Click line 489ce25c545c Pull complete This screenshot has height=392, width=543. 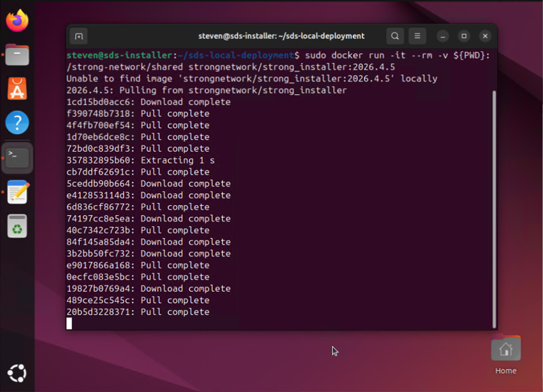pos(138,300)
